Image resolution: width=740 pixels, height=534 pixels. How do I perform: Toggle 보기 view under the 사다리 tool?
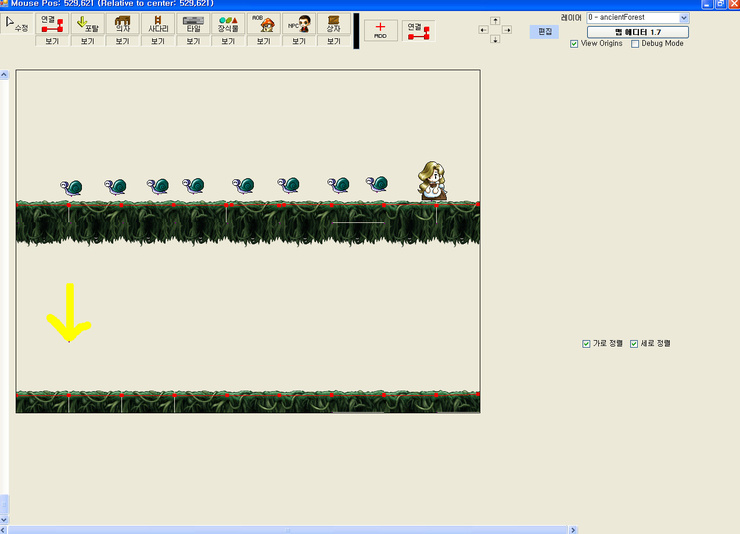pos(158,41)
